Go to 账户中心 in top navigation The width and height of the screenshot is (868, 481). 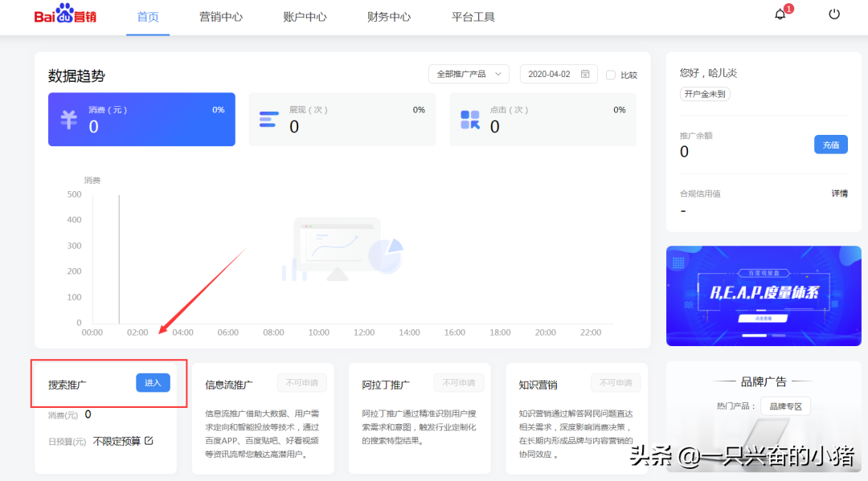pyautogui.click(x=305, y=17)
